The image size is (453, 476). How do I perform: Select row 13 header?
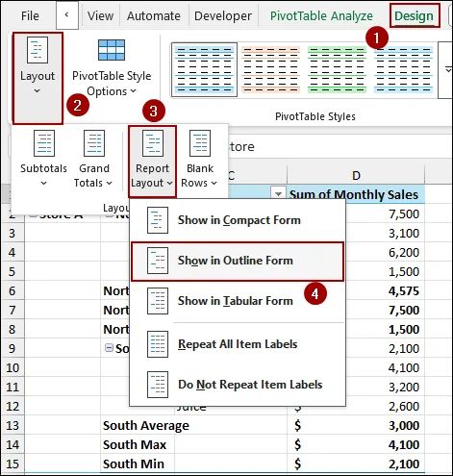coord(13,425)
